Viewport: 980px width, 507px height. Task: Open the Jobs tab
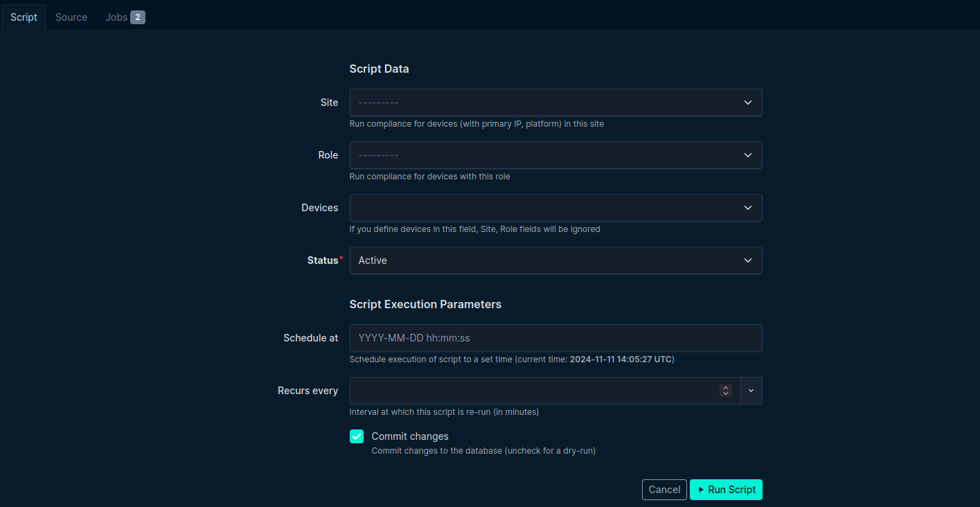coord(116,17)
